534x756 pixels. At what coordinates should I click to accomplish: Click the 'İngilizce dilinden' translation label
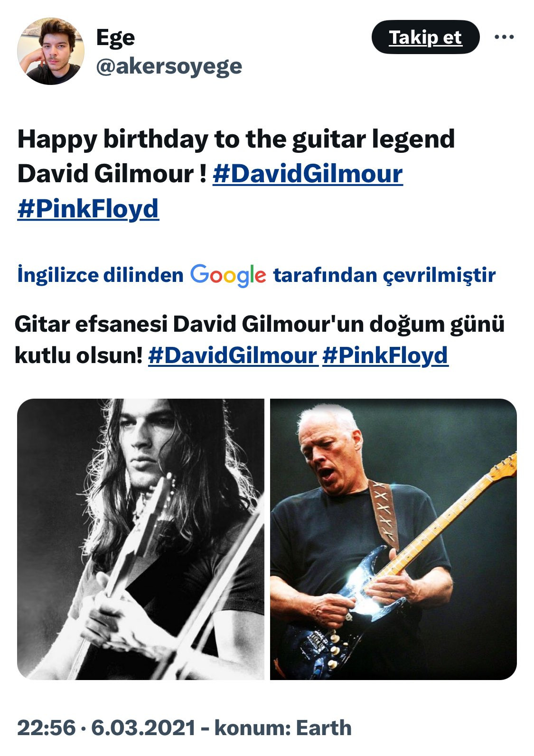pyautogui.click(x=100, y=275)
